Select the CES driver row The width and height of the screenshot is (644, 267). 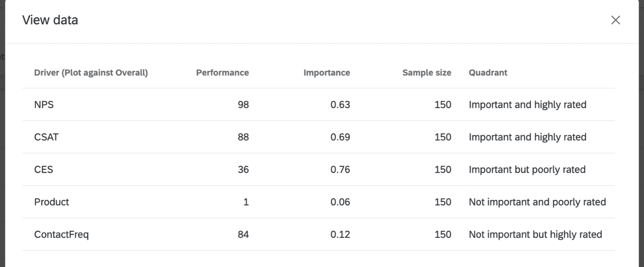[x=44, y=169]
